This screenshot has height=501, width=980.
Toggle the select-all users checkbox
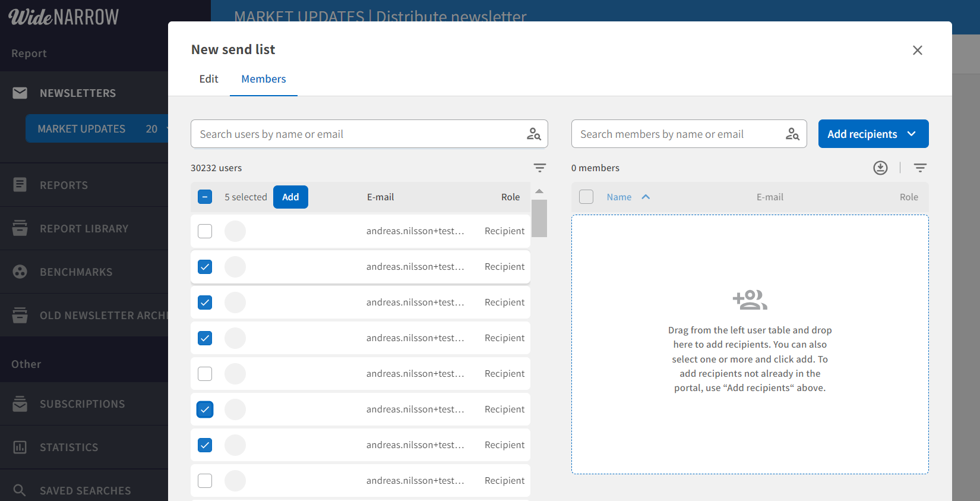pos(205,197)
